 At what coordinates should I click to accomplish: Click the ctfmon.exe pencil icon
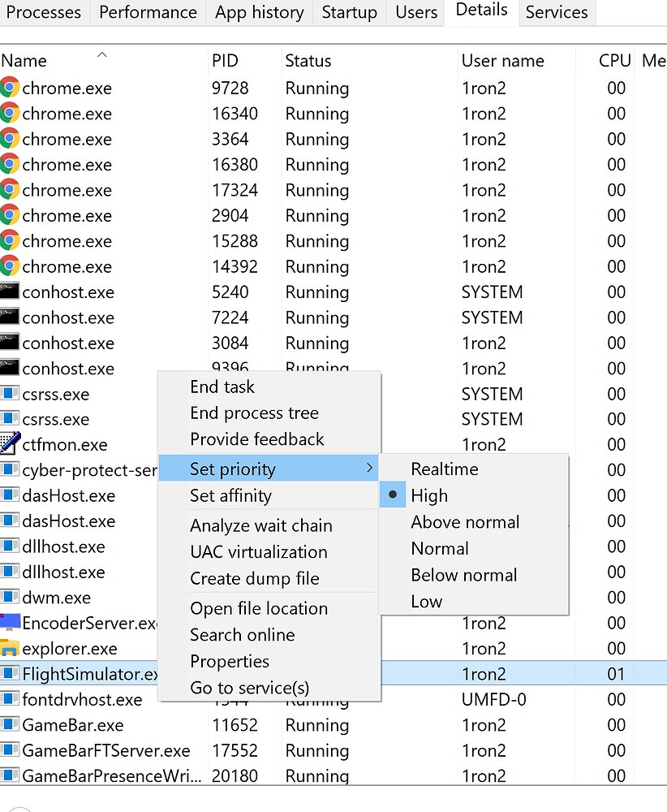(x=10, y=444)
